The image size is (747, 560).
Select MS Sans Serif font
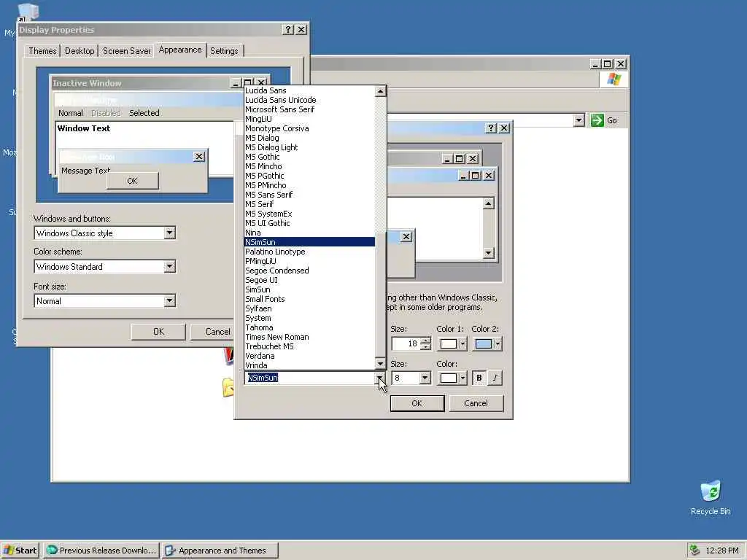[x=309, y=195]
